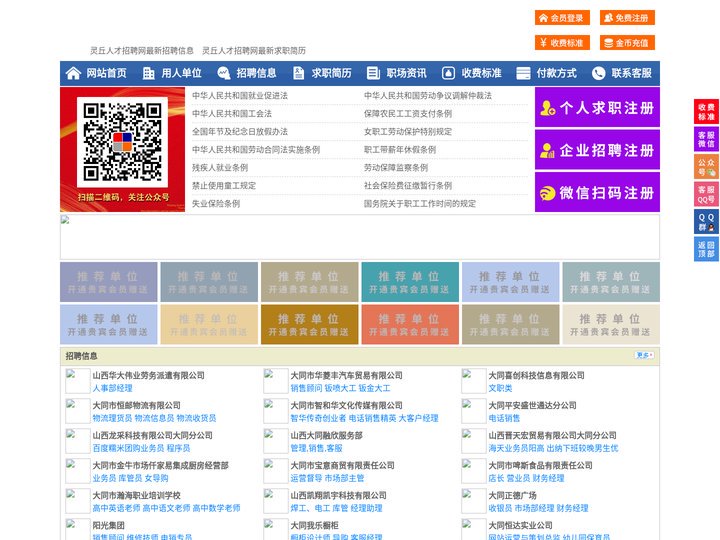Click logo icon beside 大同市恒邮物流有限公司
This screenshot has height=540, width=720.
coord(78,411)
